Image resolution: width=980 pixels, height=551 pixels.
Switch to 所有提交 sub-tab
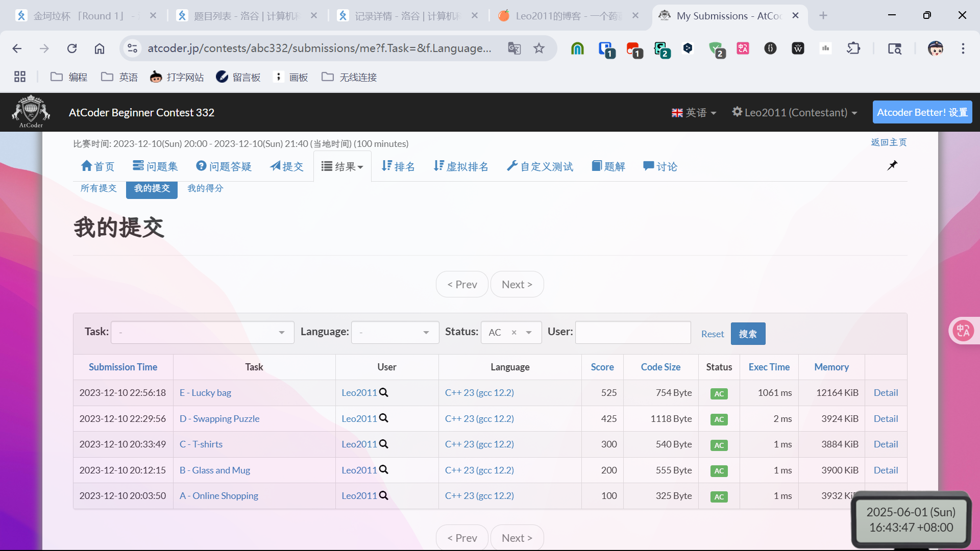(x=99, y=188)
